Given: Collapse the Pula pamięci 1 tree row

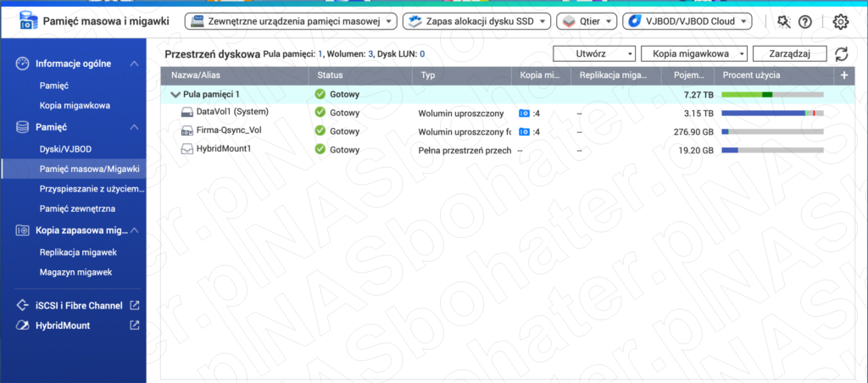Looking at the screenshot, I should (175, 94).
